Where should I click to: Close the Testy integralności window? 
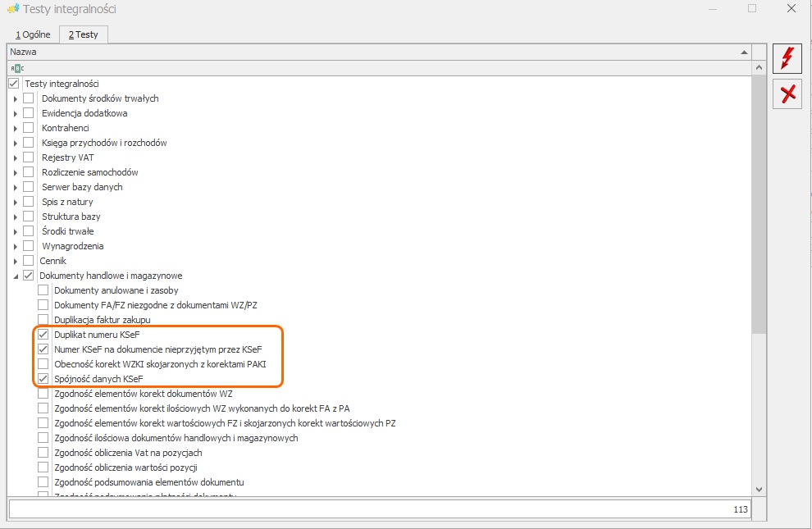791,8
